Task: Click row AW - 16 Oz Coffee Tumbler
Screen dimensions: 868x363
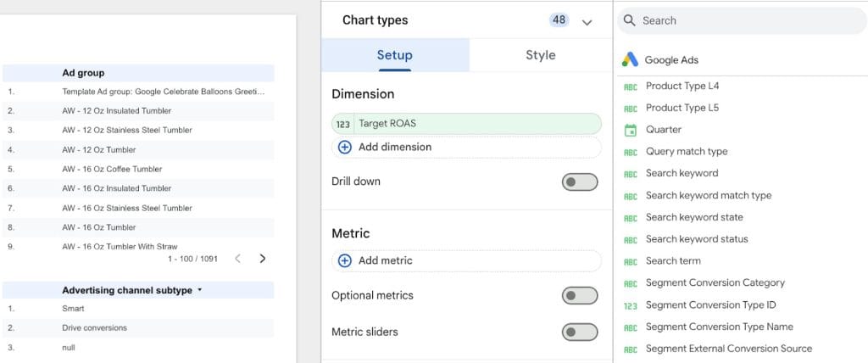Action: [138, 169]
